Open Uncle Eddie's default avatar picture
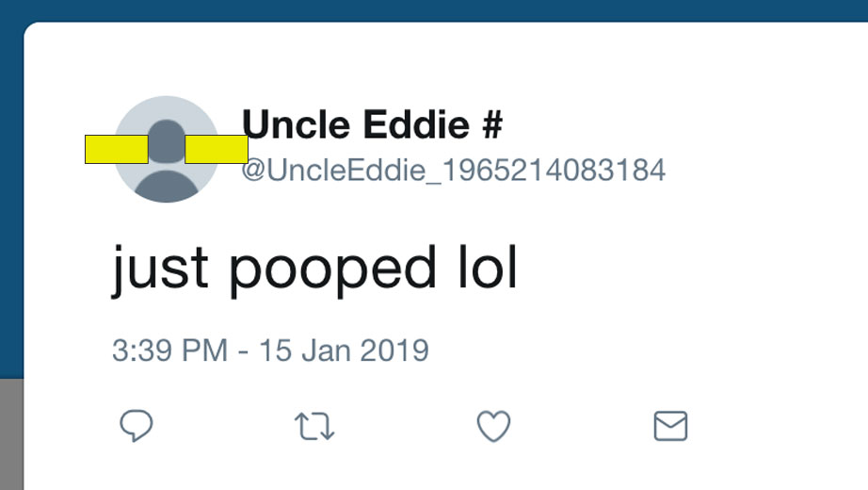The width and height of the screenshot is (868, 490). tap(167, 179)
